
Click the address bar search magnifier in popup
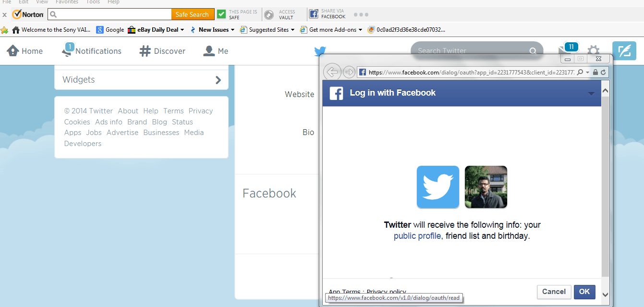click(581, 73)
